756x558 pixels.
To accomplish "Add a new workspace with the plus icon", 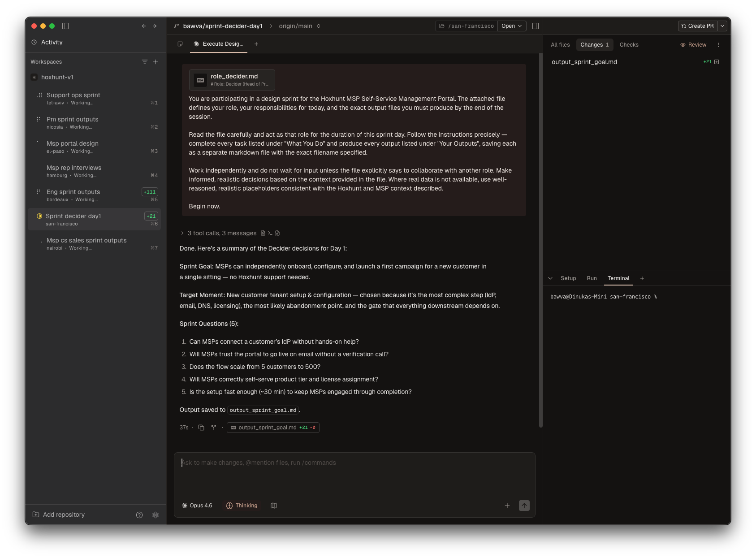I will pos(156,62).
